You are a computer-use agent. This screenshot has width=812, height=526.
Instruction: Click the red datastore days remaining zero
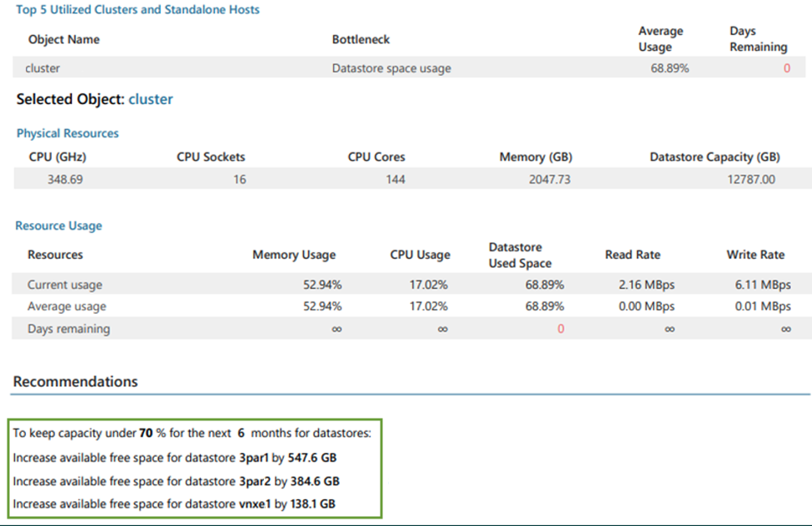click(560, 329)
